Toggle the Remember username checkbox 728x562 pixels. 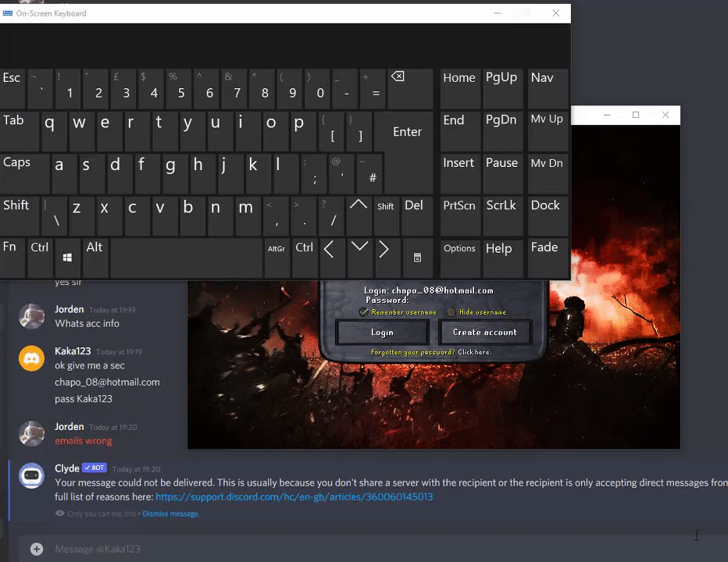(x=363, y=312)
